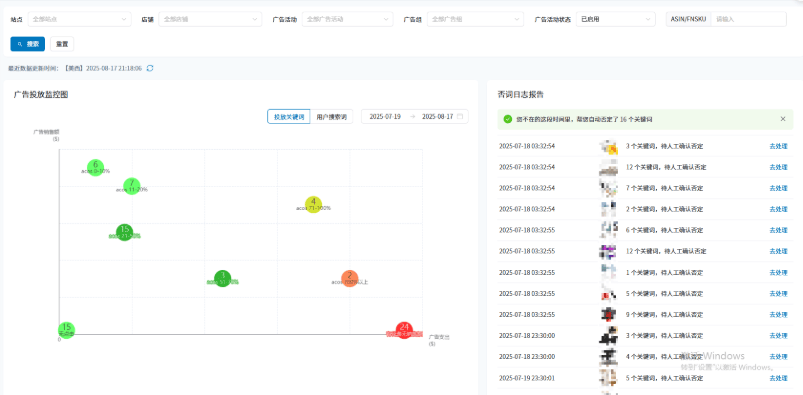The width and height of the screenshot is (803, 395).
Task: Switch to the 用户搜索词 toggle option
Action: [x=331, y=117]
